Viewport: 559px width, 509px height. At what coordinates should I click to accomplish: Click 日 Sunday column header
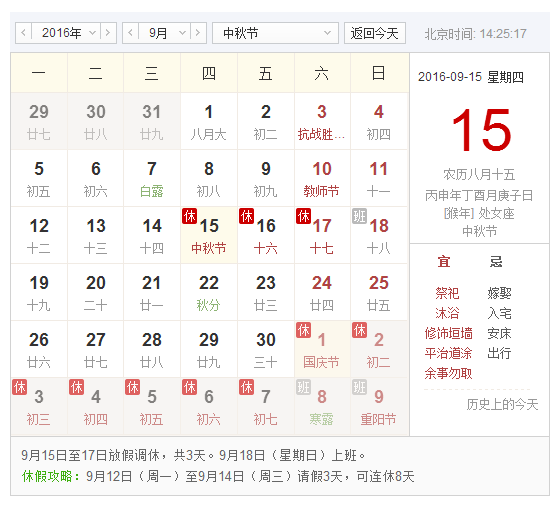[x=379, y=73]
